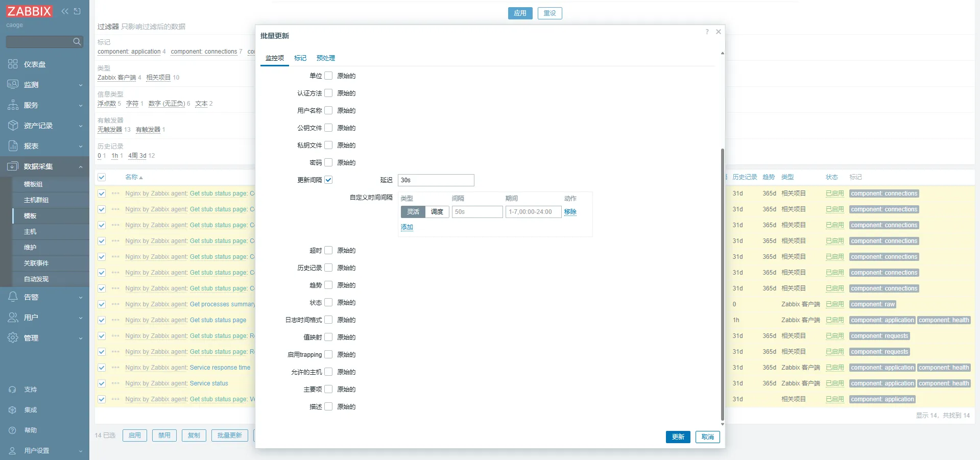The width and height of the screenshot is (980, 460).
Task: Click the 帮助 help question icon
Action: point(13,430)
